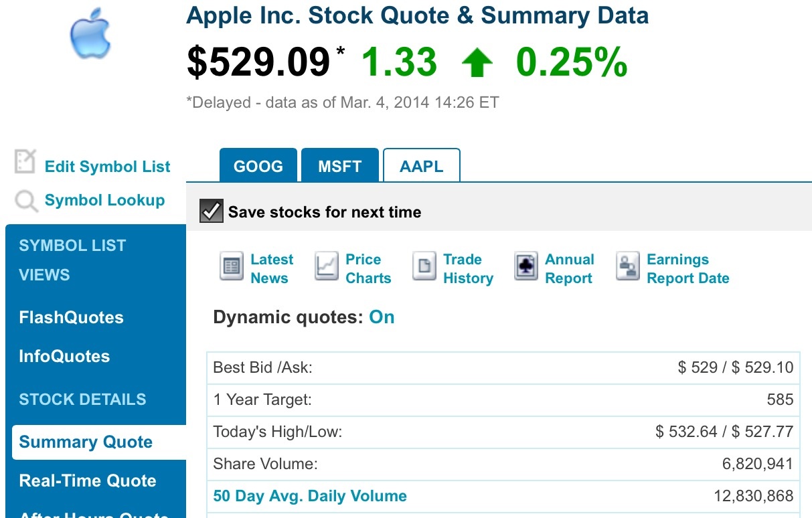The height and width of the screenshot is (518, 812).
Task: Click the Apple logo icon
Action: coord(90,33)
